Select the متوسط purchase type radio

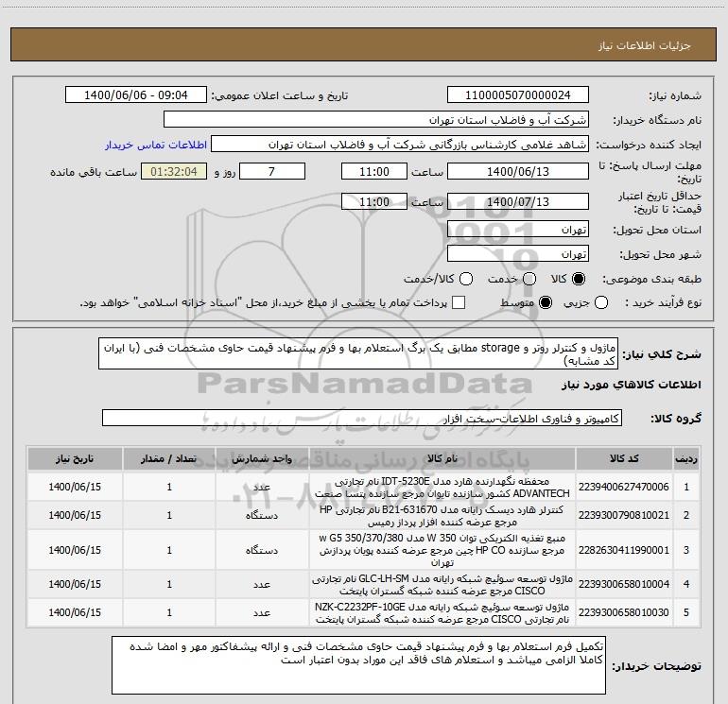[x=546, y=302]
